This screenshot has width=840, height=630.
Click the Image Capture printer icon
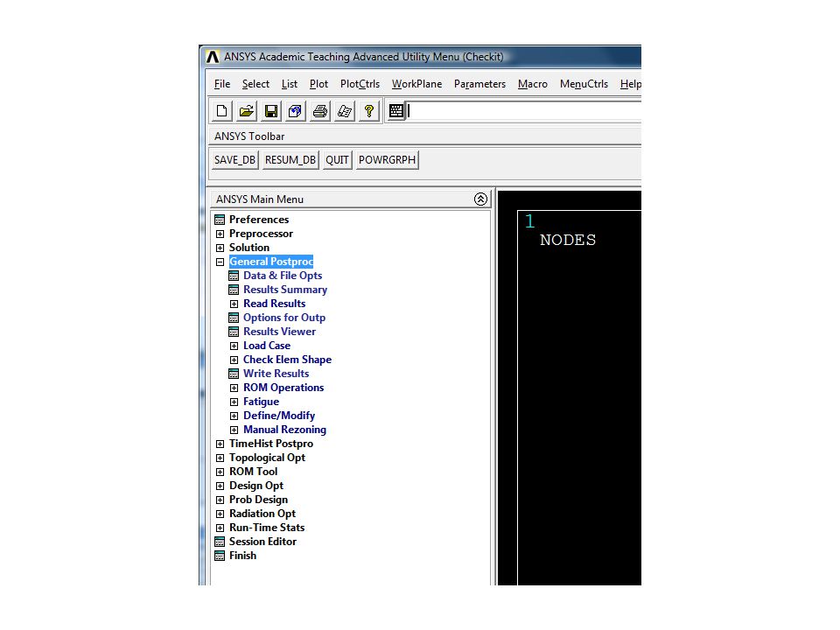click(x=320, y=111)
